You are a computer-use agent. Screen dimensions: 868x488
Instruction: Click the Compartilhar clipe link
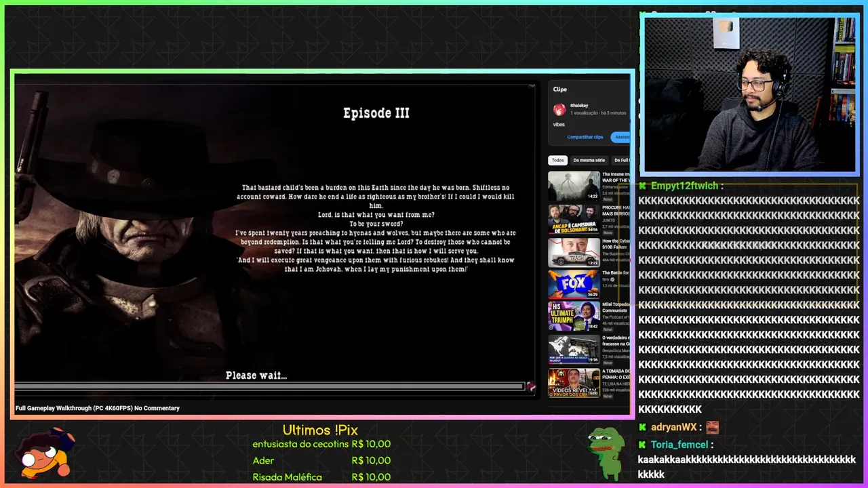[585, 137]
